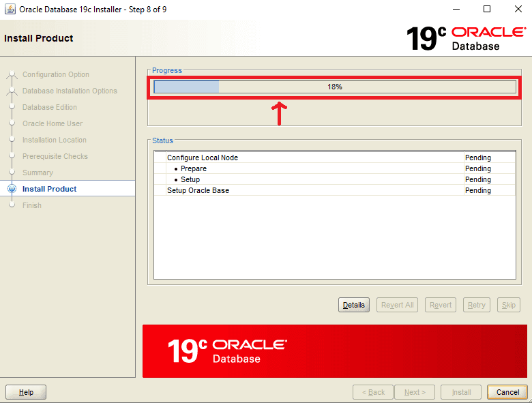This screenshot has height=403, width=532.
Task: Open the Details button
Action: (x=354, y=305)
